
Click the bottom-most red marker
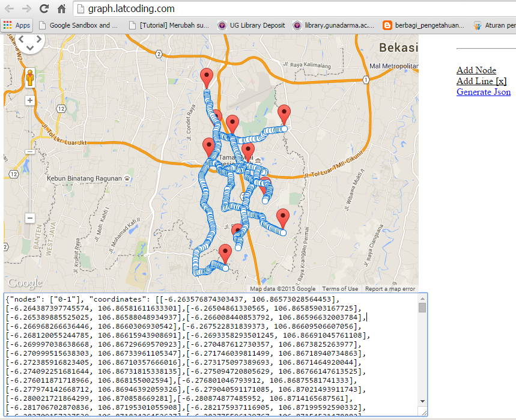click(225, 254)
